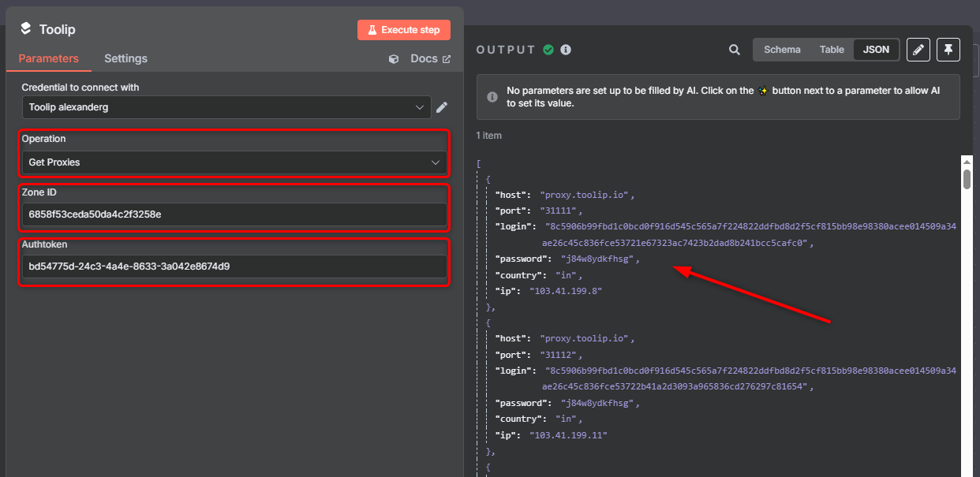Viewport: 980px width, 477px height.
Task: Click the info icon in the AI parameters notice
Action: 492,97
